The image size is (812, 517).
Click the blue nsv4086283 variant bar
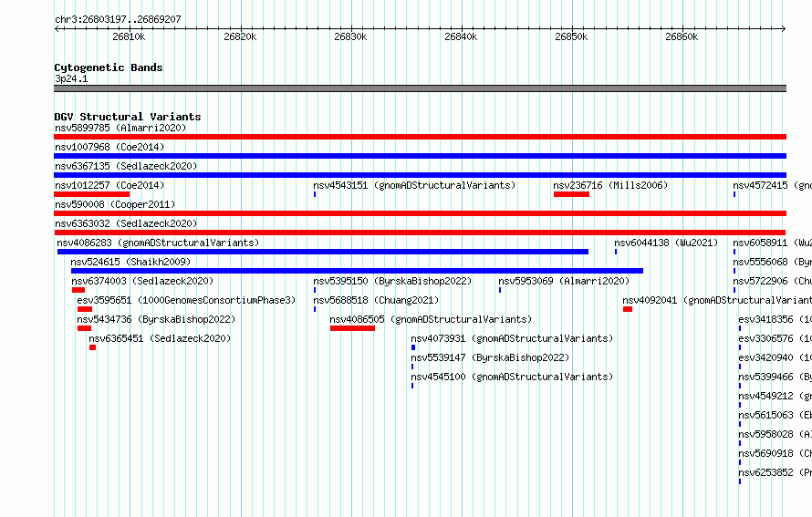click(x=323, y=252)
